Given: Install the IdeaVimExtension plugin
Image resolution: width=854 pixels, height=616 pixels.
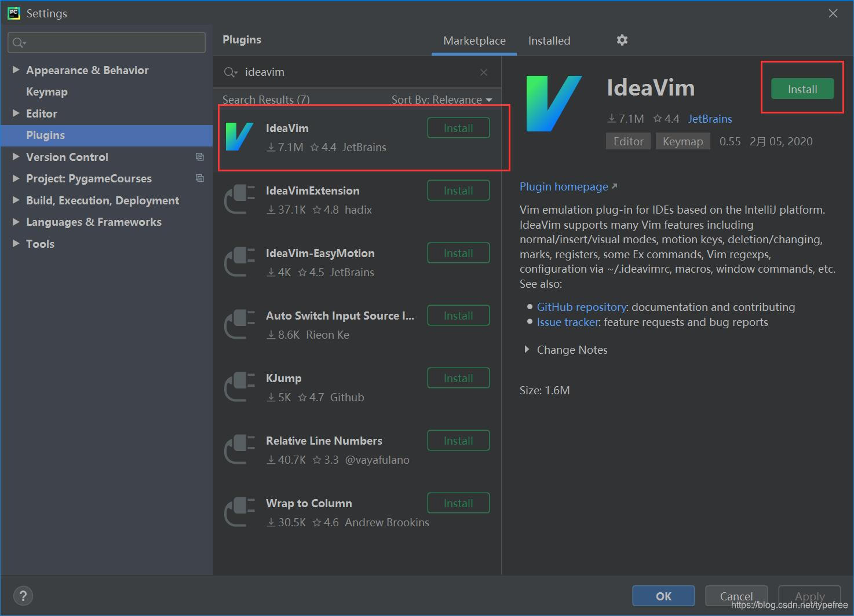Looking at the screenshot, I should [458, 190].
